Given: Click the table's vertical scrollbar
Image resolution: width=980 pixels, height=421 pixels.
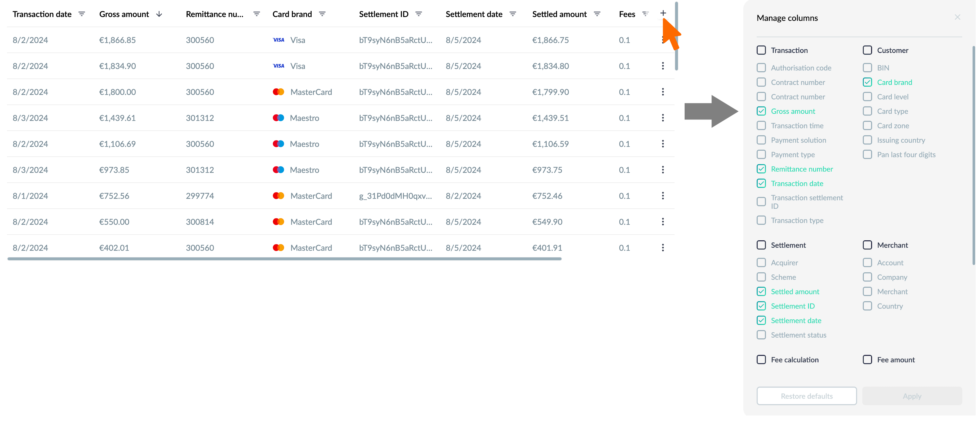Looking at the screenshot, I should [677, 36].
